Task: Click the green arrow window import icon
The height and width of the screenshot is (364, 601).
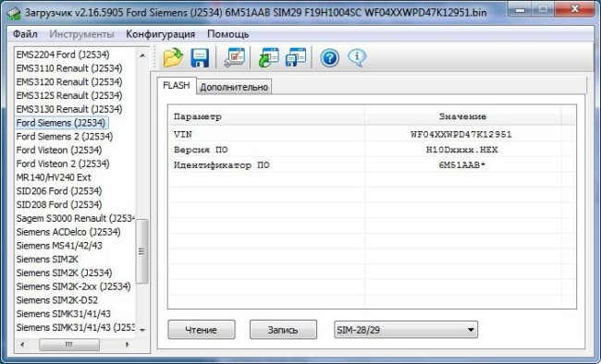Action: [268, 58]
